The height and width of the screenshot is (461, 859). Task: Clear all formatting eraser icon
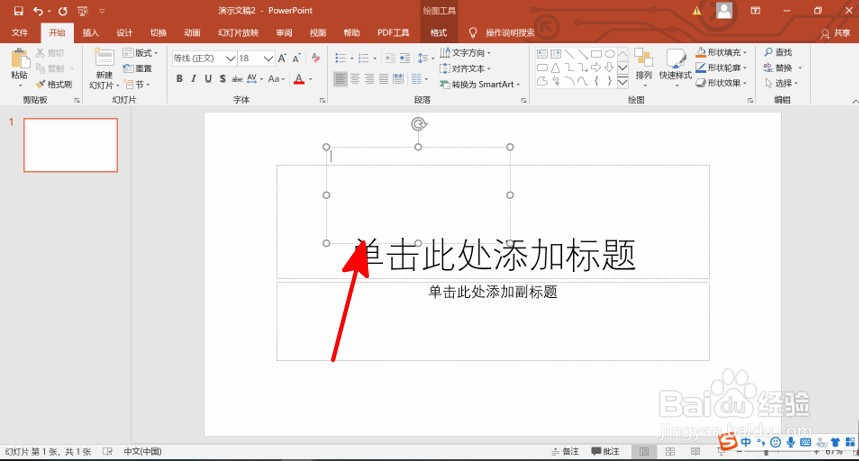pyautogui.click(x=316, y=58)
